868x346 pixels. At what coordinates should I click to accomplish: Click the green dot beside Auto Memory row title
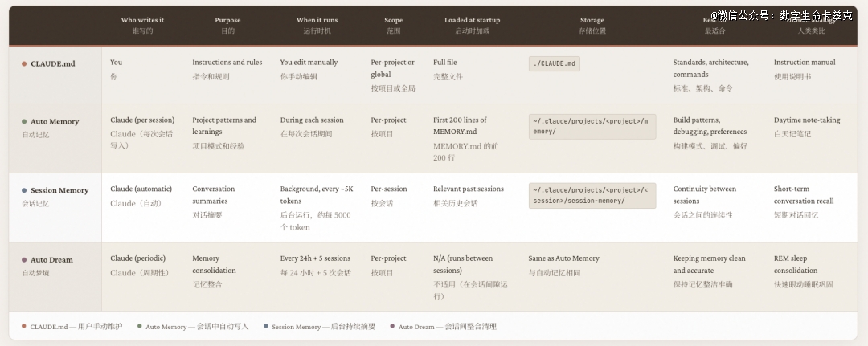[x=24, y=122]
